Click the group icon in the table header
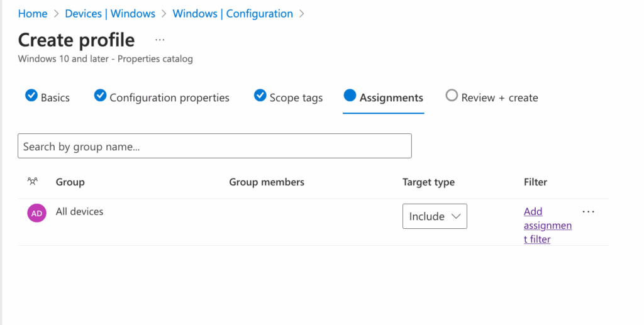The image size is (644, 325). point(32,182)
